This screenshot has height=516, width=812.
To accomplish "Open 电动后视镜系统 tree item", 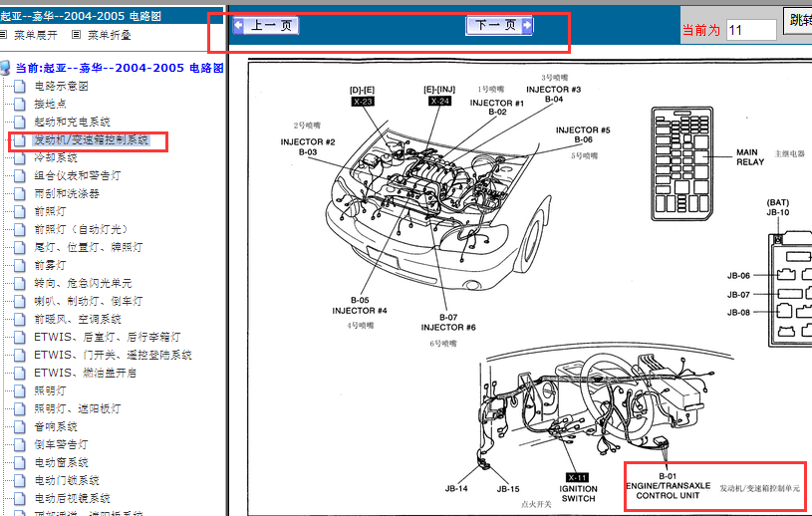I will pos(72,498).
